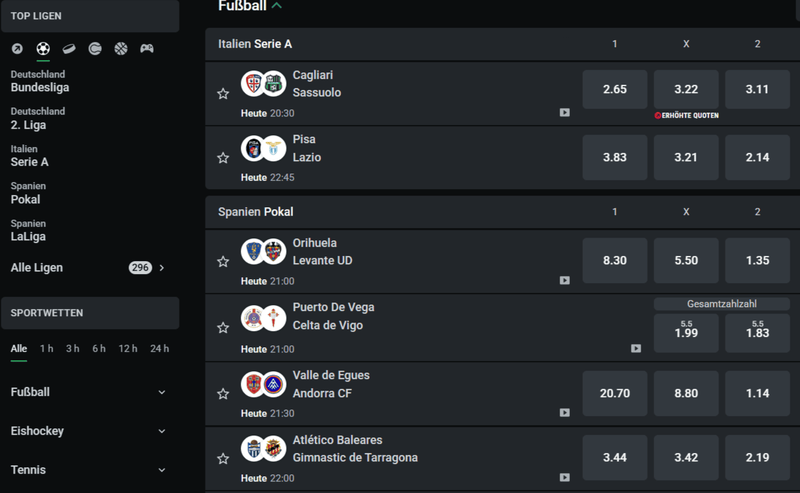Star the Pisa vs Lazio match
Image resolution: width=800 pixels, height=493 pixels.
tap(223, 158)
